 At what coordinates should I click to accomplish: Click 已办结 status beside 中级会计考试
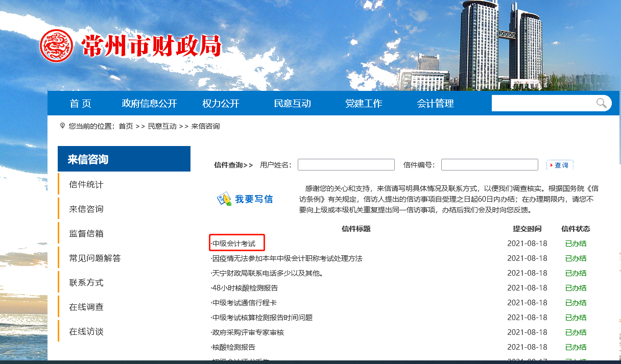tap(576, 243)
